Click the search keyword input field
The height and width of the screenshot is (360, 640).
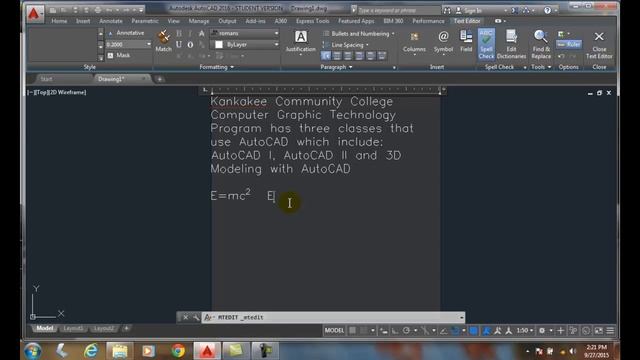[398, 10]
